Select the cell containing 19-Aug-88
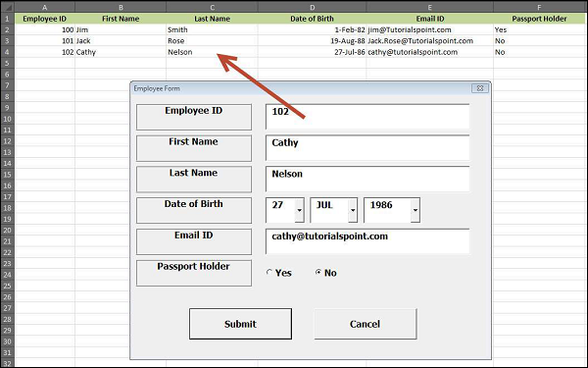The height and width of the screenshot is (368, 588). pos(312,41)
